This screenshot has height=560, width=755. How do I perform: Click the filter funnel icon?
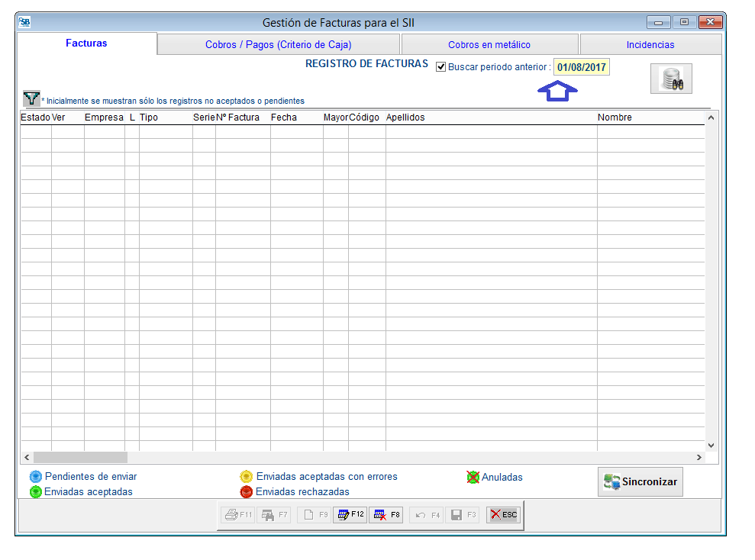[x=31, y=98]
